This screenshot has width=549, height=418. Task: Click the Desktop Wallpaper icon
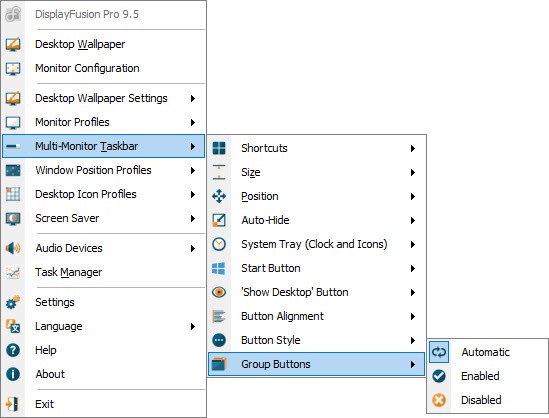[13, 44]
